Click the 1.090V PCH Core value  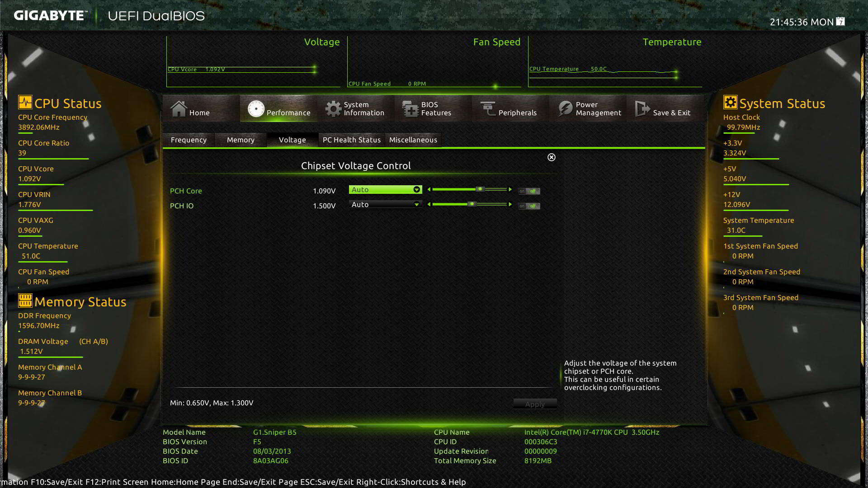[324, 191]
